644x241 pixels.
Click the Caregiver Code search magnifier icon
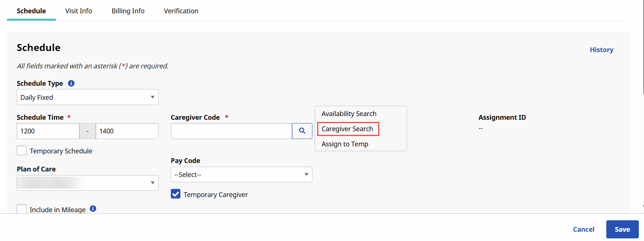[x=302, y=131]
